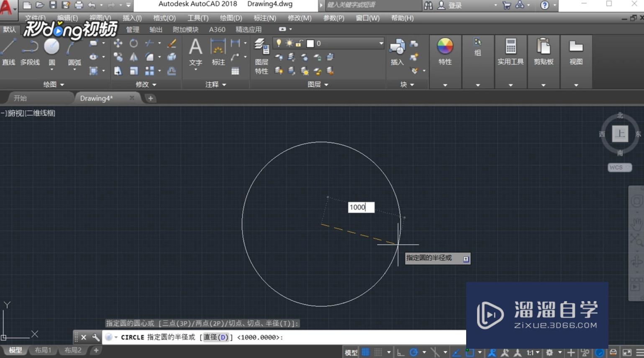Toggle snap mode in status bar
Screen dimensions: 644x358
[x=378, y=353]
